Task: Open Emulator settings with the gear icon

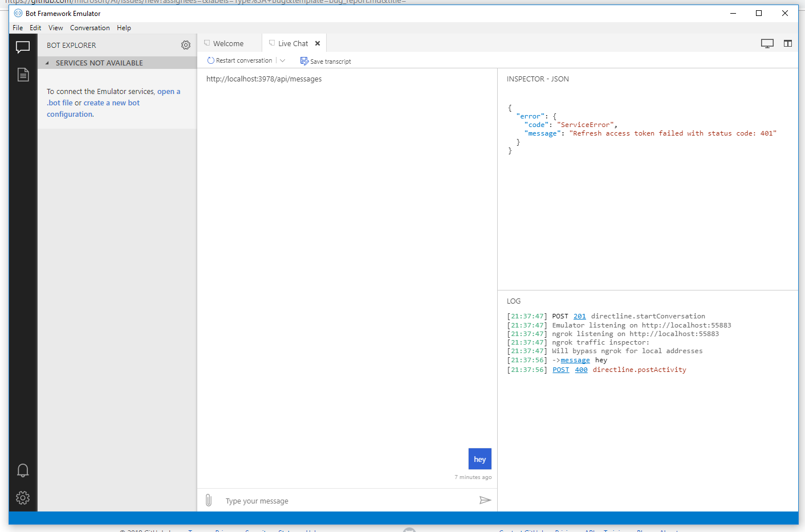Action: point(23,497)
